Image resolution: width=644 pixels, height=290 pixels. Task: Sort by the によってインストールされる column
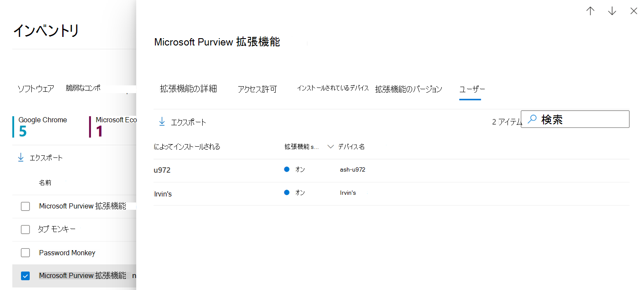point(187,147)
